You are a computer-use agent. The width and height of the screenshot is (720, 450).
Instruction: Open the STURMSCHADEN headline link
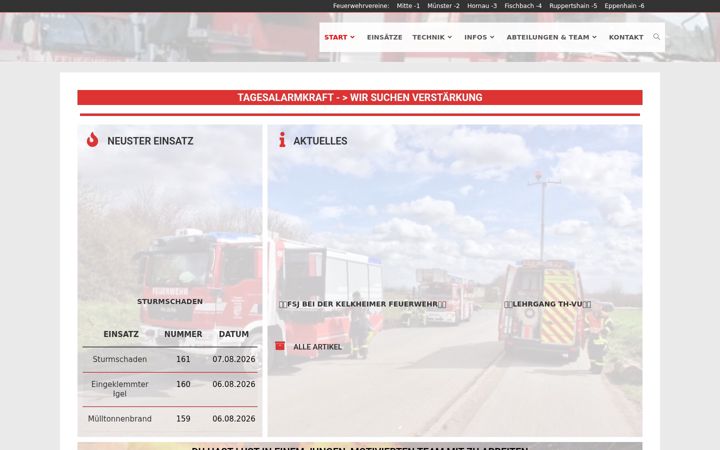pyautogui.click(x=170, y=301)
